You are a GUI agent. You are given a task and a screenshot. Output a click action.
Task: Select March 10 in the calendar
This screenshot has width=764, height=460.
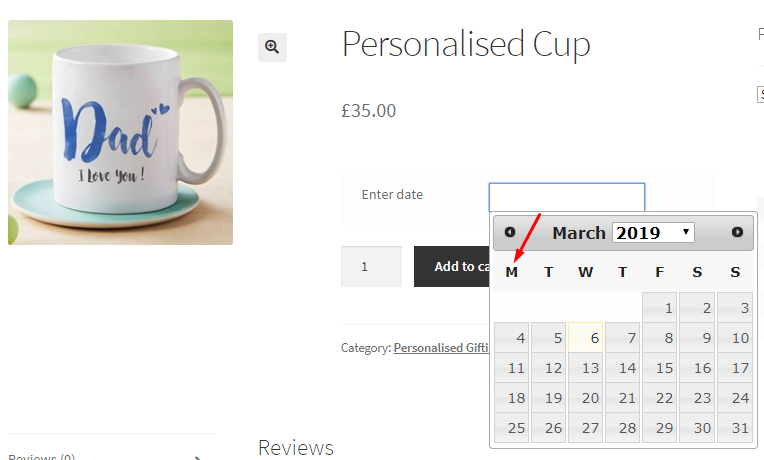(x=735, y=337)
